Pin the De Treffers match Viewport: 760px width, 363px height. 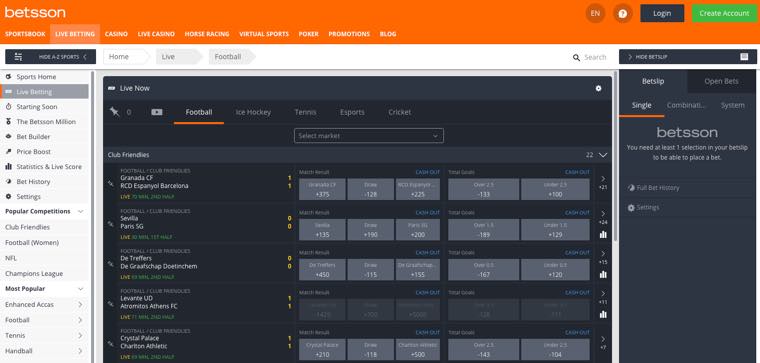111,263
